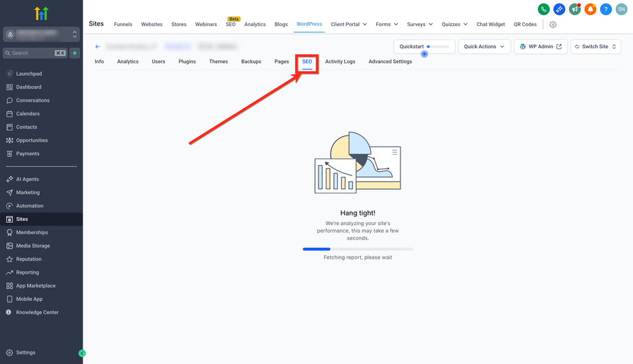
Task: Open the top Analytics tab beside Blogs
Action: point(255,24)
